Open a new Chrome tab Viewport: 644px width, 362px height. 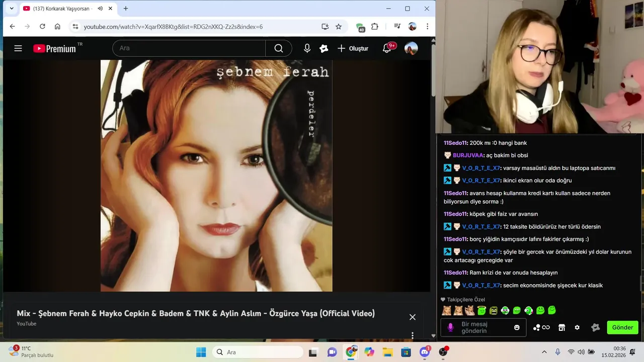click(x=126, y=9)
